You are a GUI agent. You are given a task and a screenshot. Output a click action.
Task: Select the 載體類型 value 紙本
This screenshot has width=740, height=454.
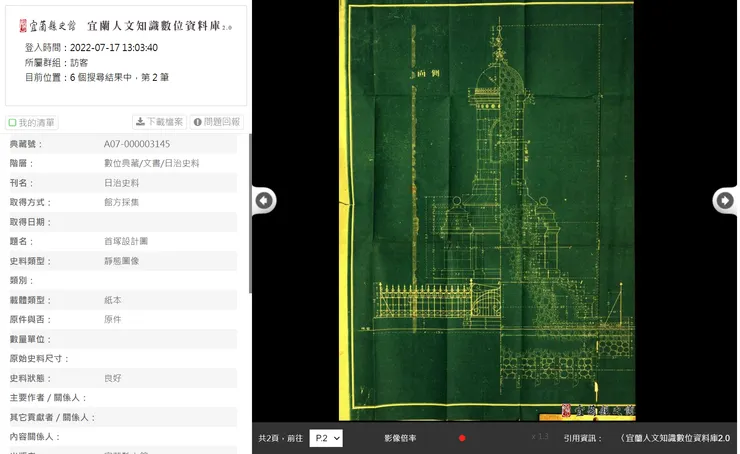(x=112, y=300)
